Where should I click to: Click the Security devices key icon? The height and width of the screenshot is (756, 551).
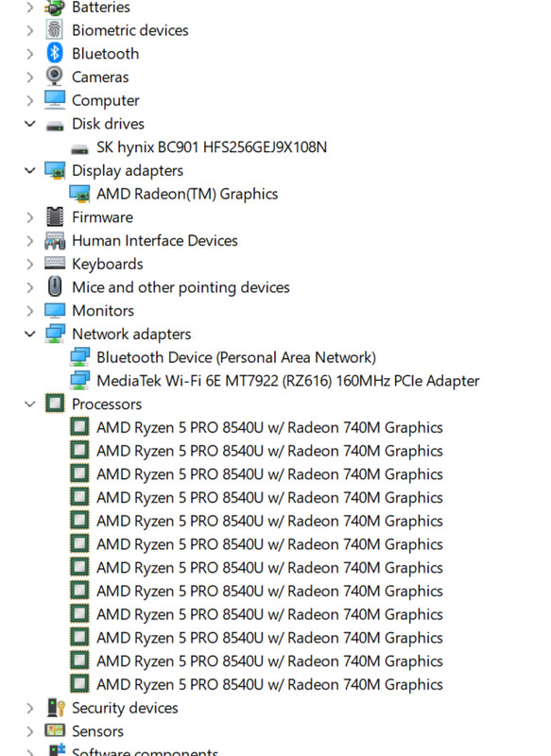coord(56,708)
